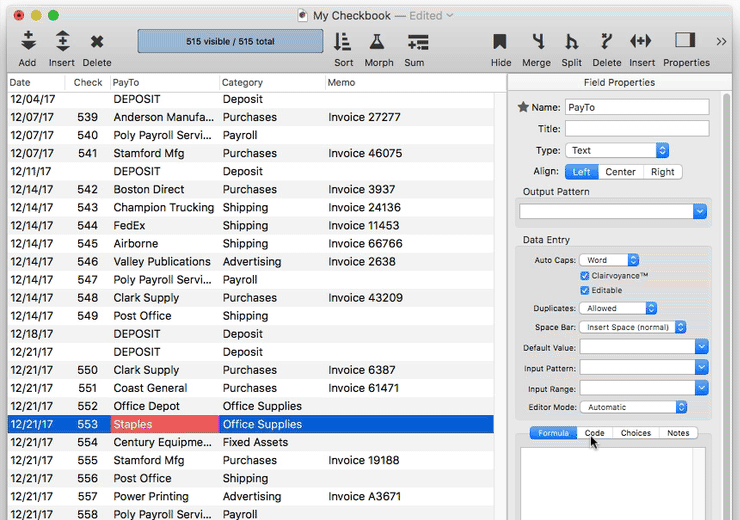The image size is (740, 520).
Task: Select the Anderson Manufa... PayTo cell
Action: point(165,117)
